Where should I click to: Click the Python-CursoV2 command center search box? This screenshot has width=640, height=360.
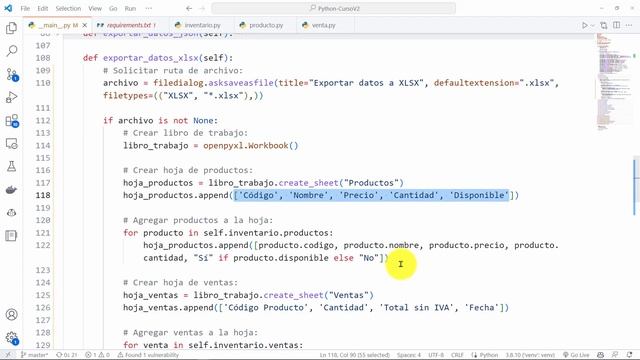click(333, 8)
